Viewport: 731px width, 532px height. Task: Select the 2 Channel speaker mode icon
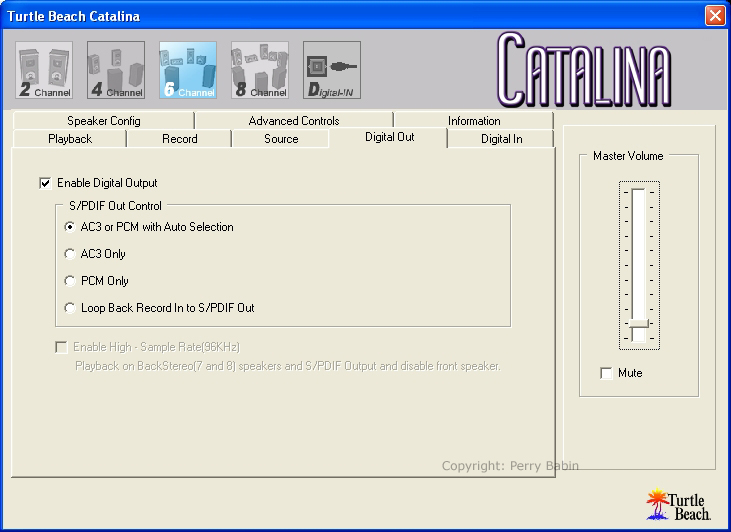44,70
